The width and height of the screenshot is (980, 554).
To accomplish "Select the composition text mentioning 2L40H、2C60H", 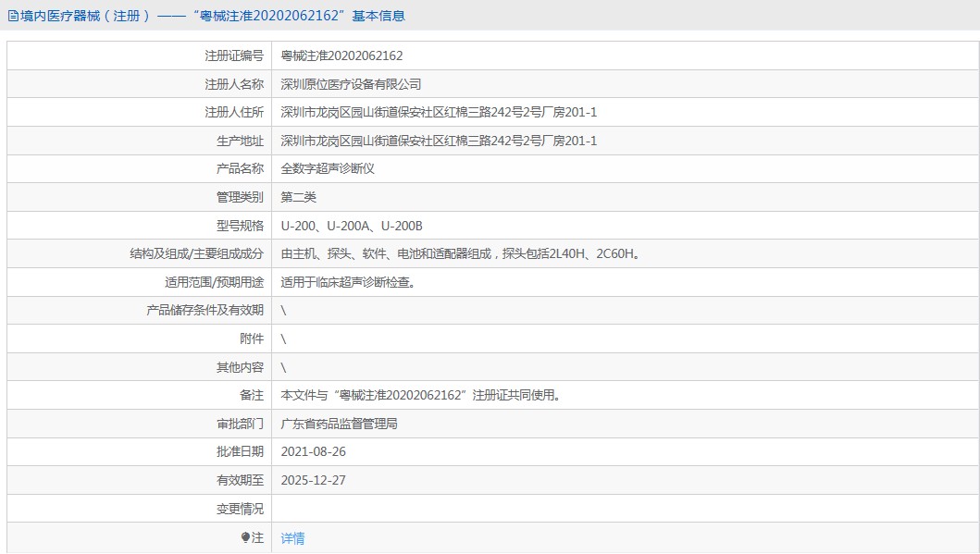I will click(x=461, y=253).
